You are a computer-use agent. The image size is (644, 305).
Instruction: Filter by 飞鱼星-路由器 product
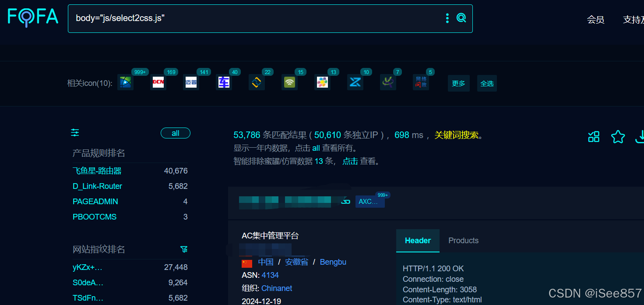coord(97,171)
